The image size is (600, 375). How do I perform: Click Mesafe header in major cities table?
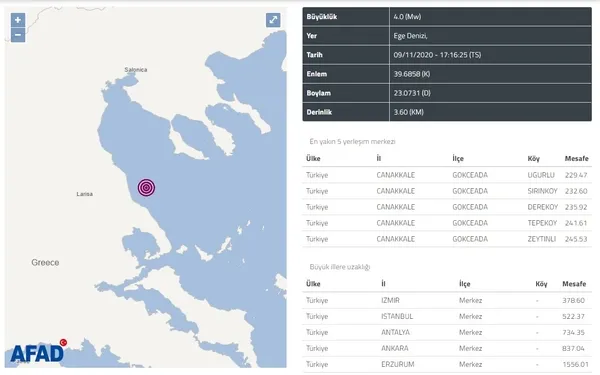(x=574, y=284)
